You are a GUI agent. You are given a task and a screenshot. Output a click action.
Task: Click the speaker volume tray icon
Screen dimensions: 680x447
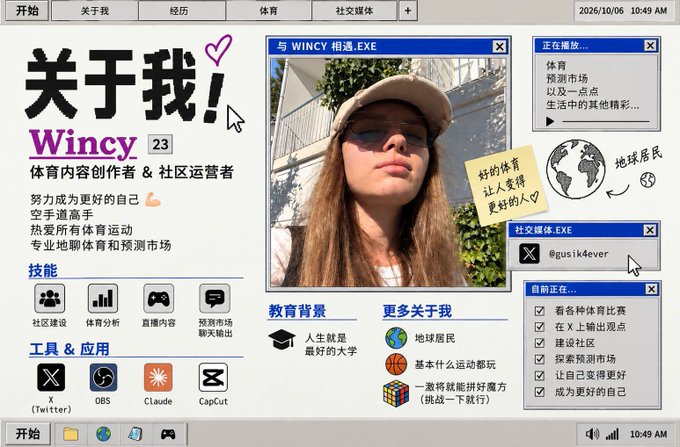coord(592,434)
